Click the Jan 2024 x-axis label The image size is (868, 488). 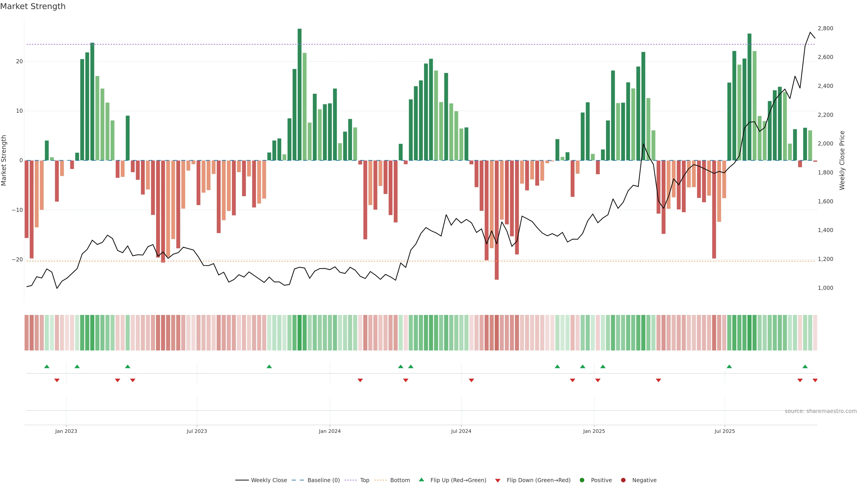click(x=330, y=431)
